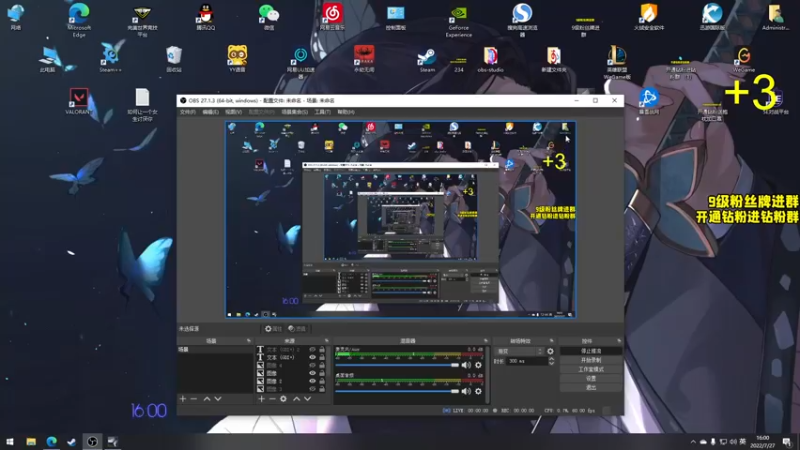The image size is (800, 450).
Task: Open 滤镜 filters button in source toolbar
Action: pos(297,329)
